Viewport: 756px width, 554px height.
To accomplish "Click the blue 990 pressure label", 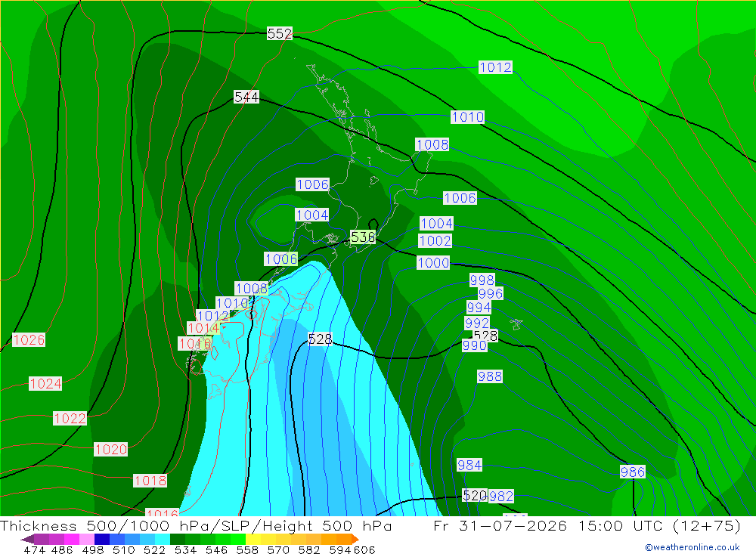I will pos(475,345).
